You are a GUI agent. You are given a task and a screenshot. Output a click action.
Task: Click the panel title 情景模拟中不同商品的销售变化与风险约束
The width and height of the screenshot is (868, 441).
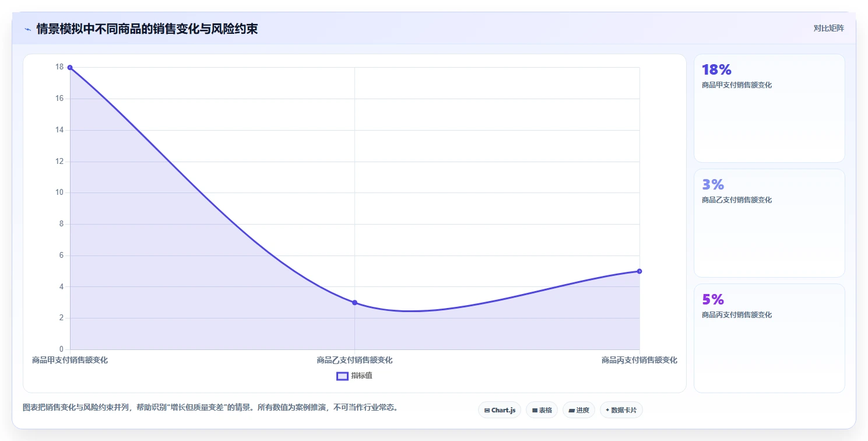[147, 29]
